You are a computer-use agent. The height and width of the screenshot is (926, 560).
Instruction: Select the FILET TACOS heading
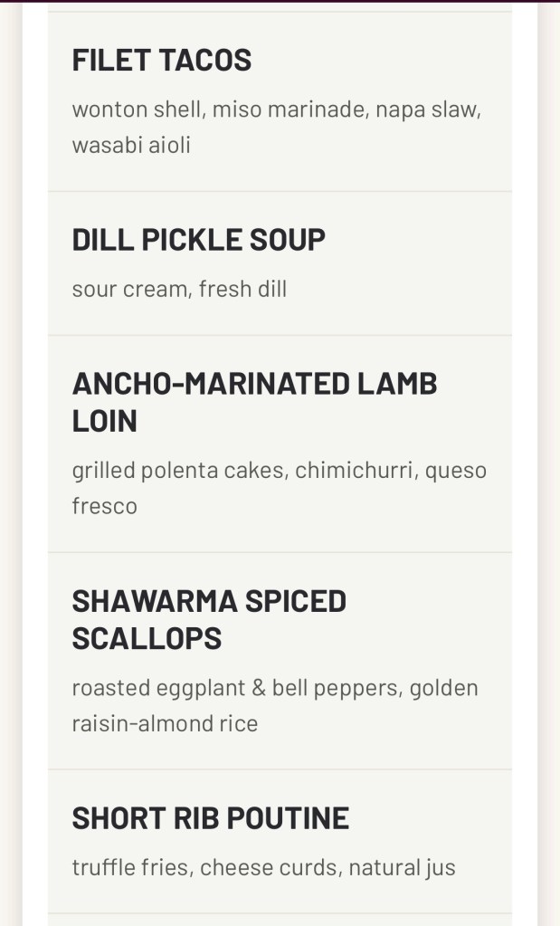click(x=162, y=60)
